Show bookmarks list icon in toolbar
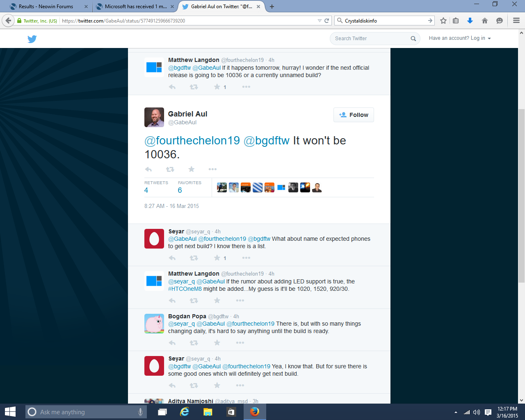 click(x=456, y=21)
